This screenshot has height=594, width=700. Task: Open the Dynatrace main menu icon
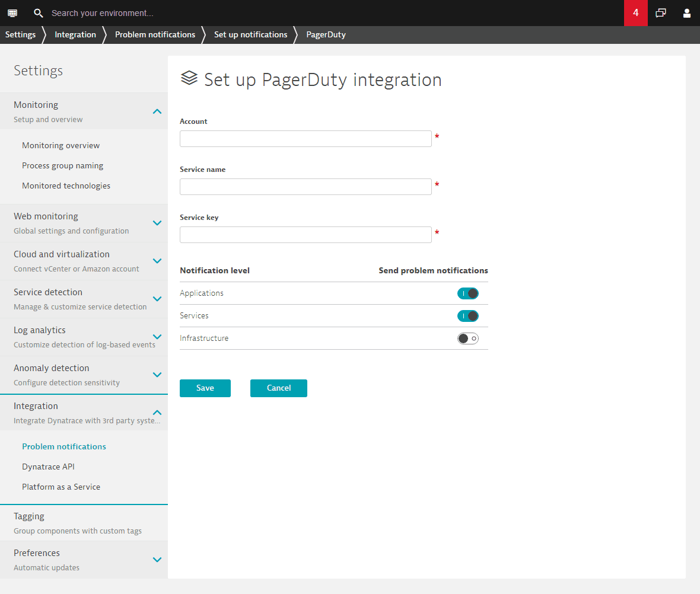coord(12,13)
